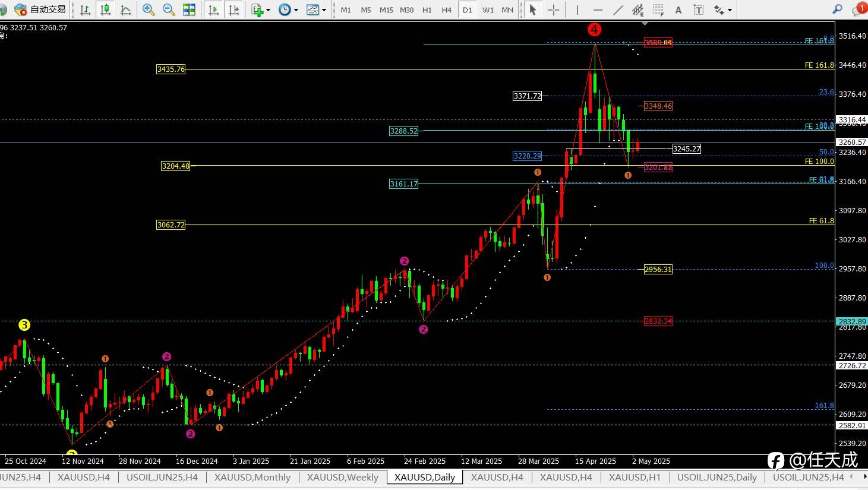This screenshot has height=490, width=868.
Task: Select W1 weekly timeframe
Action: (488, 10)
